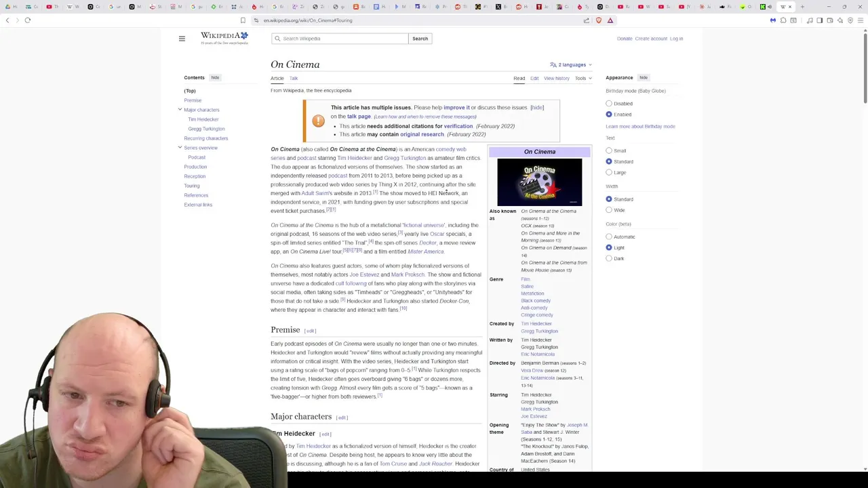Screen dimensions: 868x488
Task: Go back to the previous page
Action: 7,20
